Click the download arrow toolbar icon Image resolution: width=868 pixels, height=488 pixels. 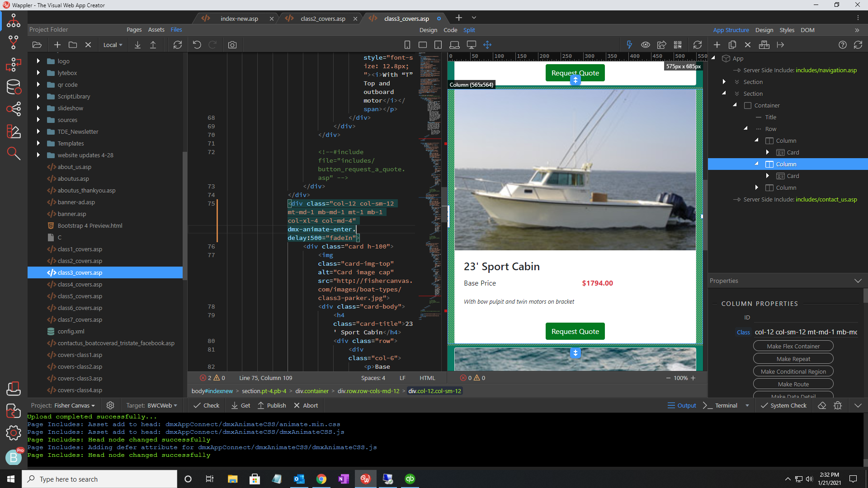(138, 45)
